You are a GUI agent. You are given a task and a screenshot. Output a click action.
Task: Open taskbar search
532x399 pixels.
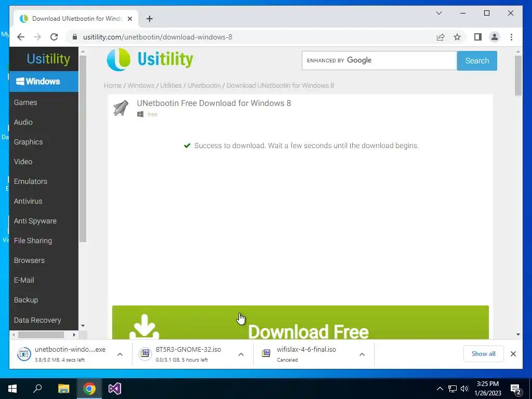click(37, 389)
